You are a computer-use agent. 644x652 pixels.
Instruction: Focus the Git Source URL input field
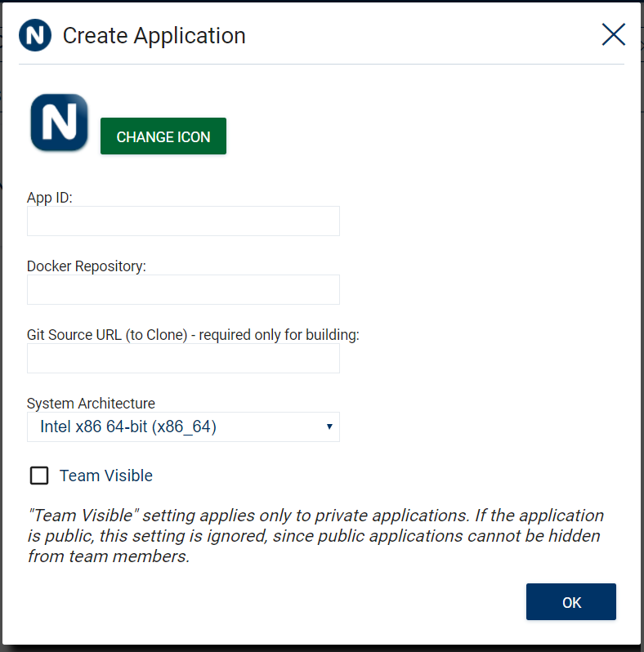coord(183,358)
